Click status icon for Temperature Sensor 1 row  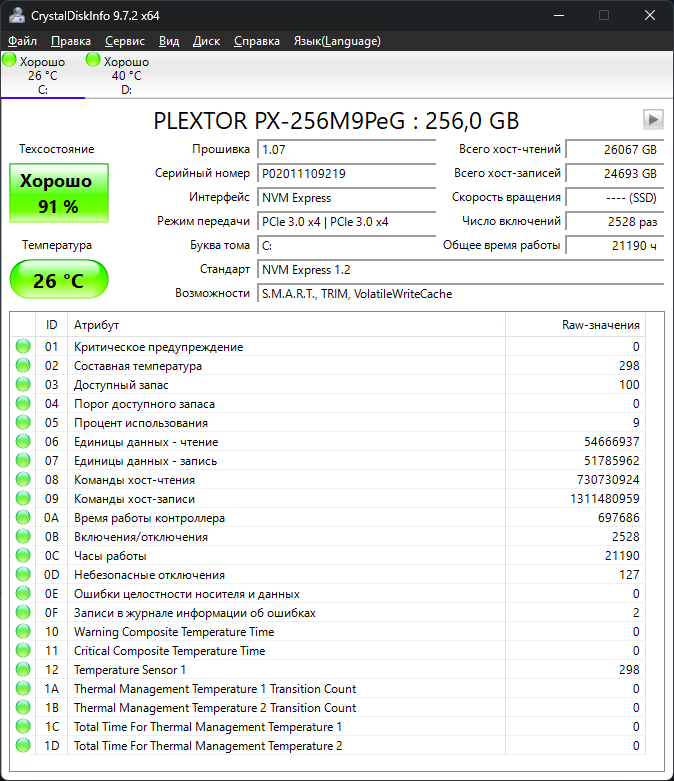23,669
